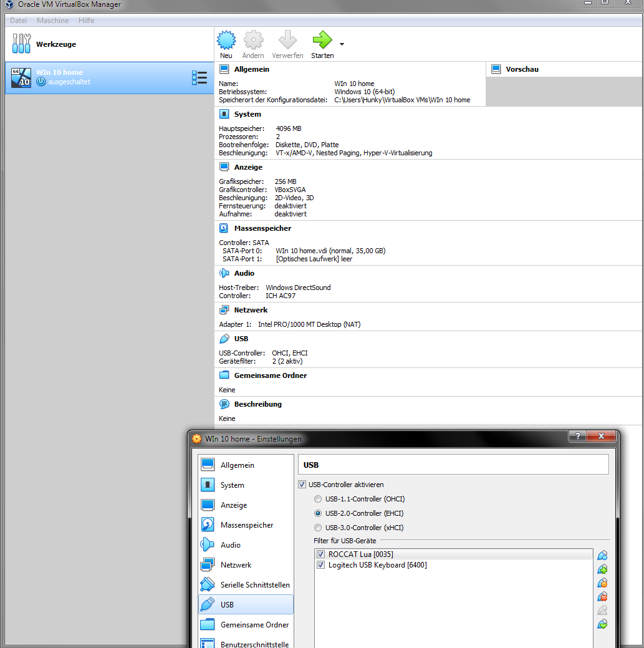Select USB-1.1-Controller (OHCI) radio button
Image resolution: width=644 pixels, height=648 pixels.
point(318,499)
